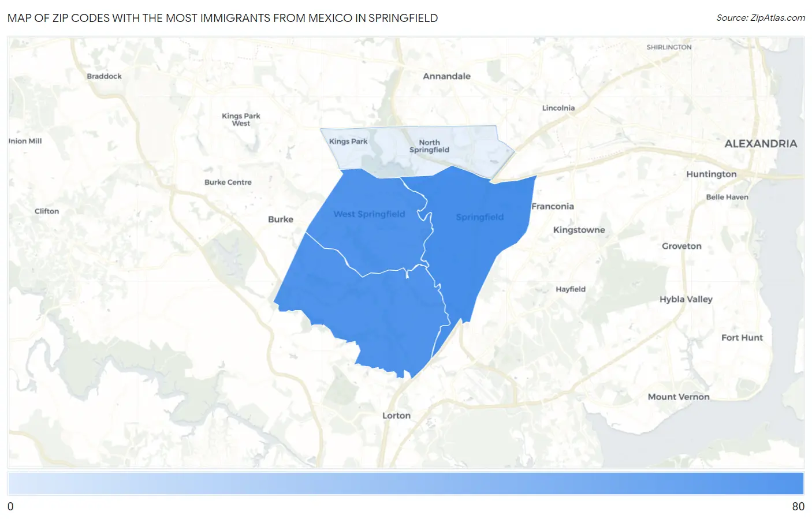The height and width of the screenshot is (519, 812).
Task: Click the Braddock place label
Action: (x=104, y=76)
